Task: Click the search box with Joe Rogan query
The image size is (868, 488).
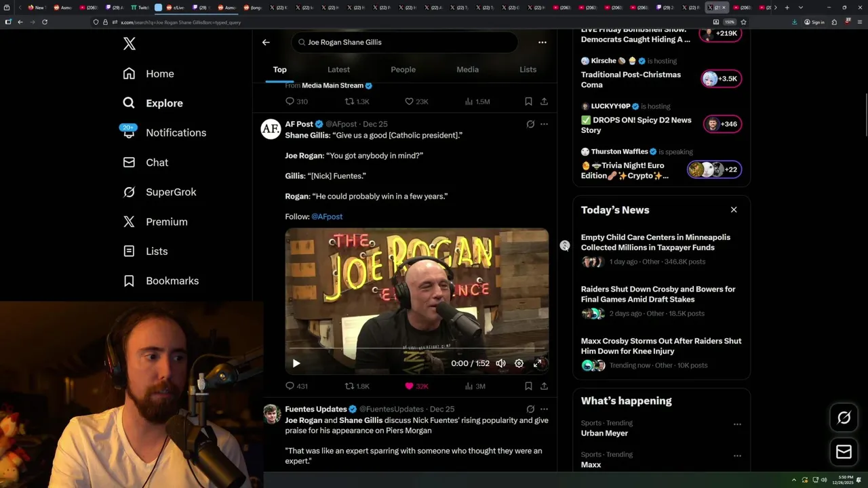Action: pos(406,42)
